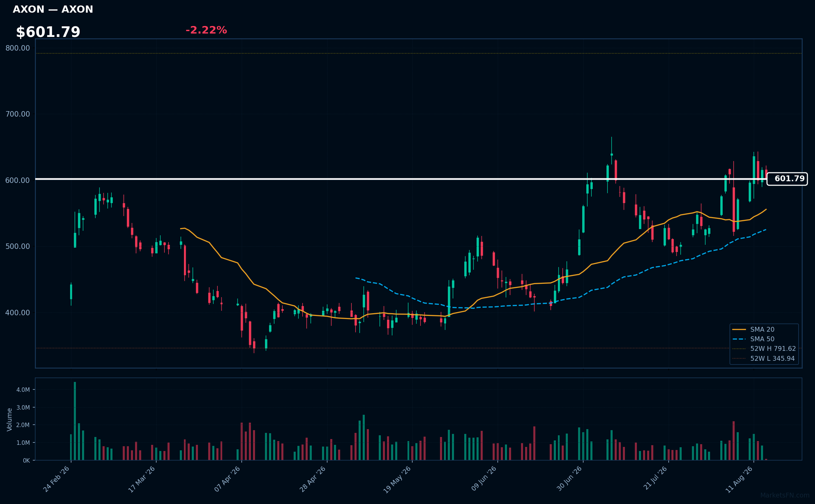Click the 0K volume axis label

click(x=26, y=461)
